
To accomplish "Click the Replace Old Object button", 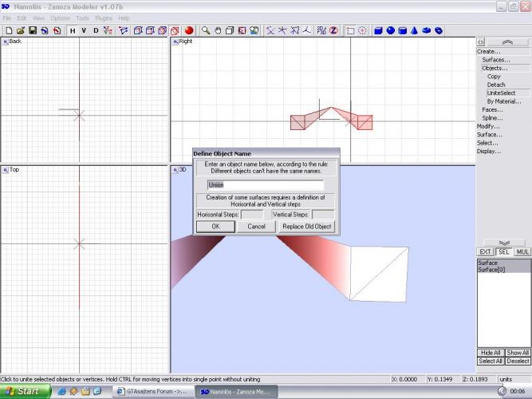I will (x=306, y=227).
